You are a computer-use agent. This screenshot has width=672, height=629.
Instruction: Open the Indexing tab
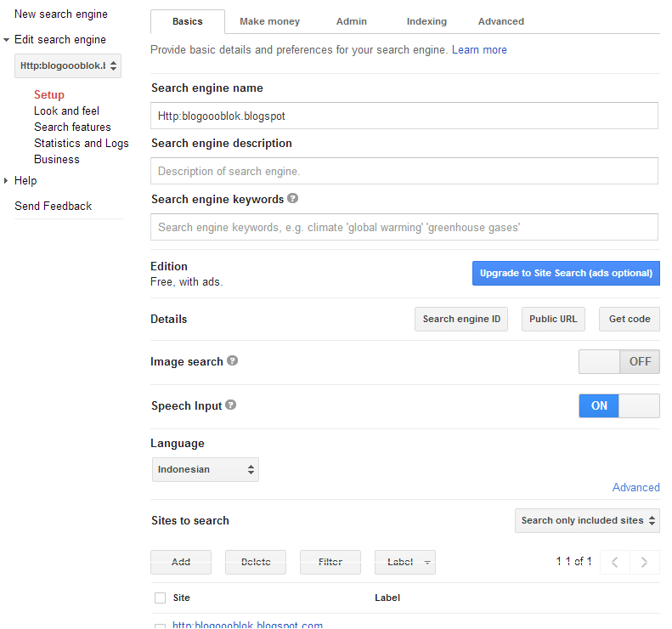426,21
